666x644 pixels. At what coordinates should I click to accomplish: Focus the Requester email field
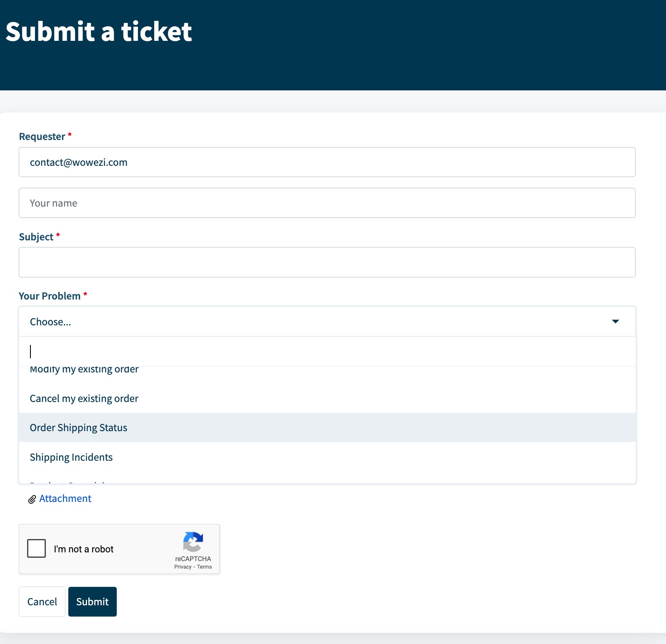tap(327, 162)
